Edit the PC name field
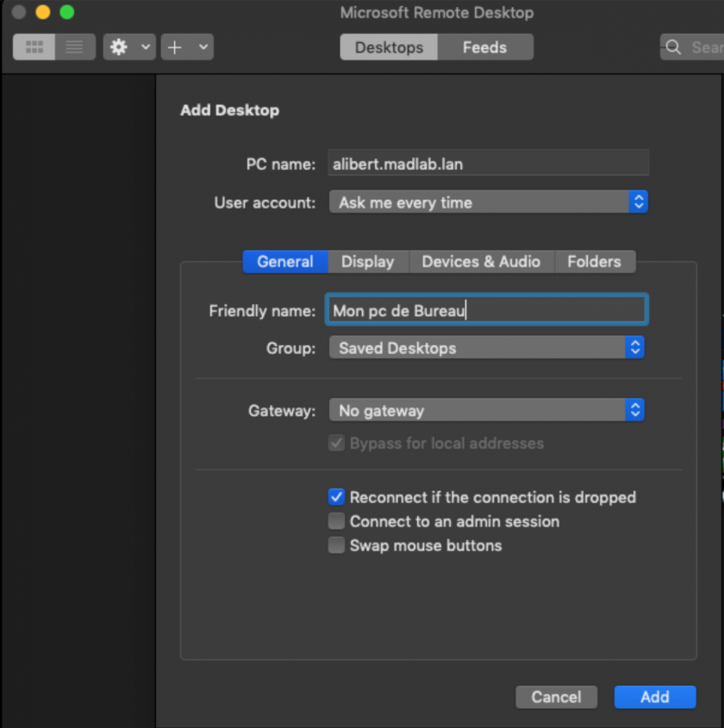This screenshot has width=724, height=728. tap(488, 164)
